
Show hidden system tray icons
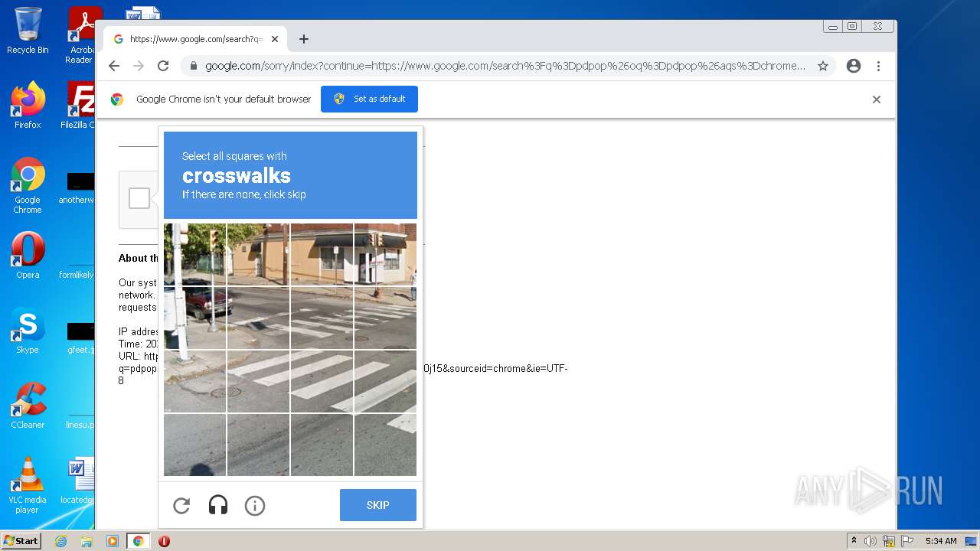pos(854,541)
